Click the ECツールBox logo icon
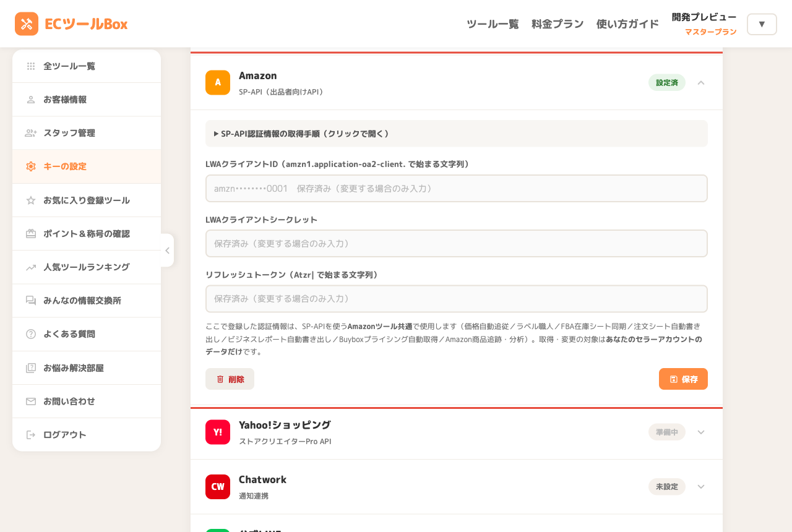792x532 pixels. [27, 24]
